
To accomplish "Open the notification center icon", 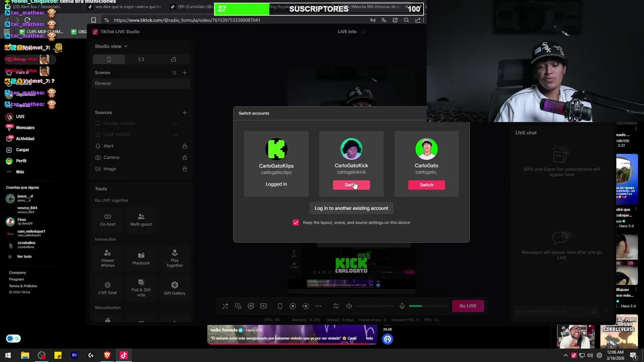I will click(633, 355).
